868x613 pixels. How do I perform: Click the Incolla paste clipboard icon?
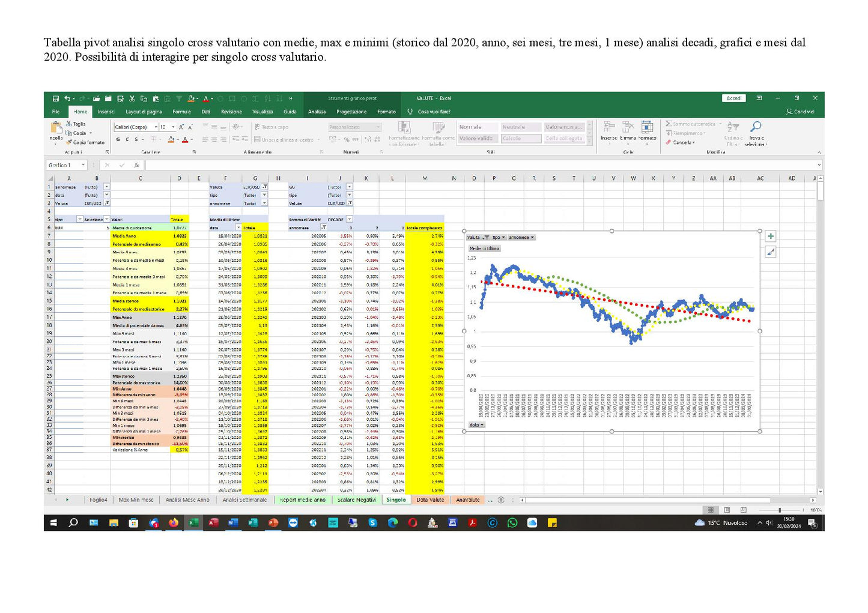tap(56, 127)
